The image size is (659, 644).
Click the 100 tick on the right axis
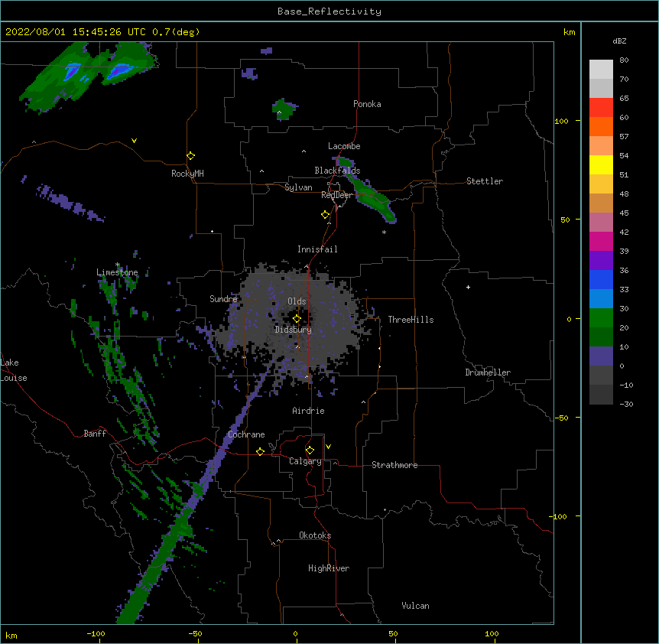tap(561, 121)
